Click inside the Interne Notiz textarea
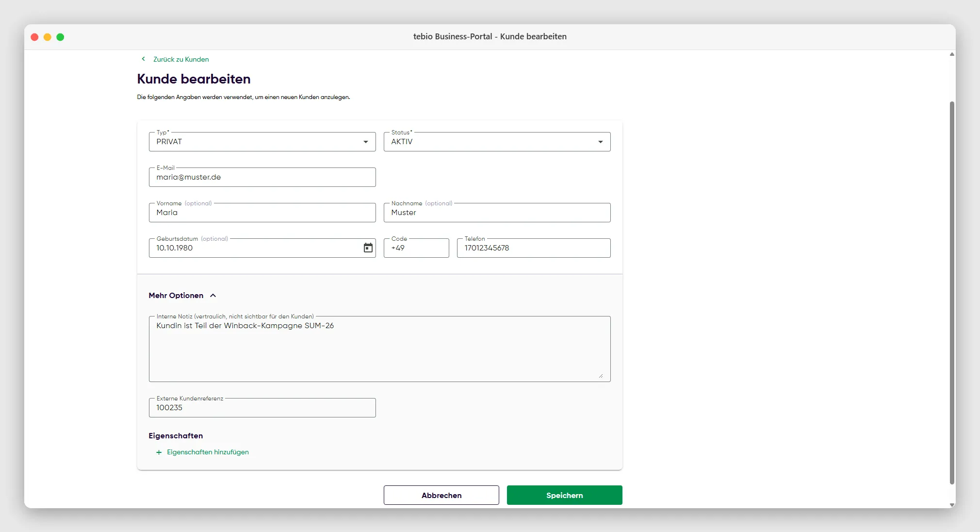 [379, 349]
